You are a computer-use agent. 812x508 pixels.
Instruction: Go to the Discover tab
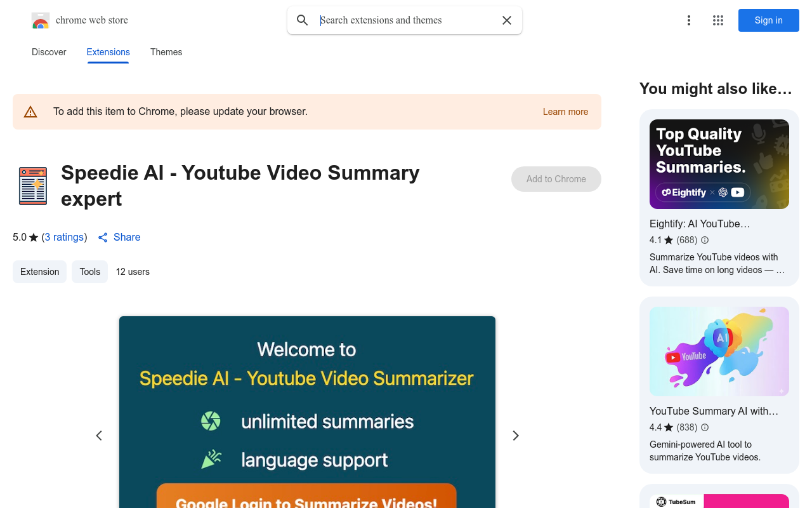(49, 52)
